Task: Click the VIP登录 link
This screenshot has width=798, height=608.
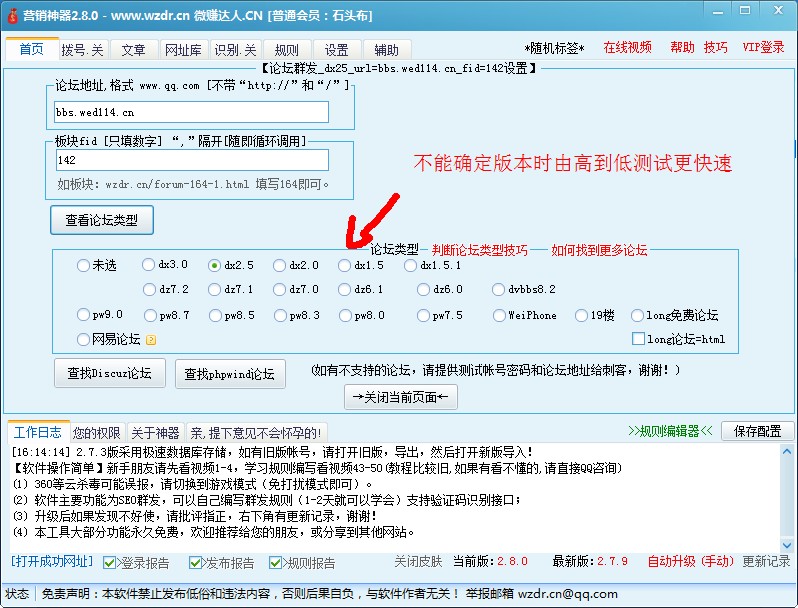Action: pos(763,47)
